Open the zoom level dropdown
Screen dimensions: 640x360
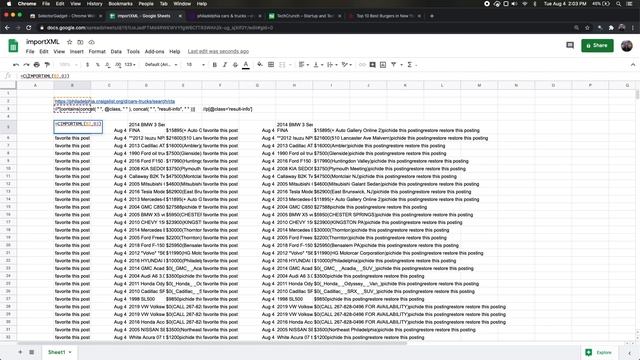point(68,64)
